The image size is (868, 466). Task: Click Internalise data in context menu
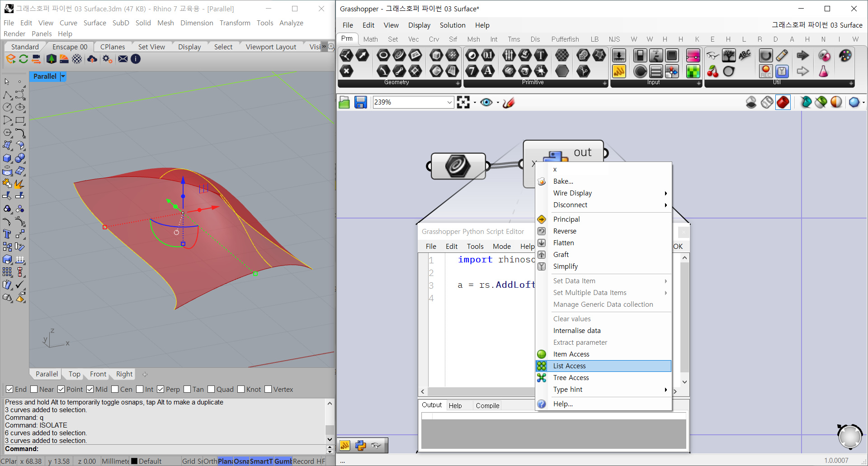click(603, 331)
